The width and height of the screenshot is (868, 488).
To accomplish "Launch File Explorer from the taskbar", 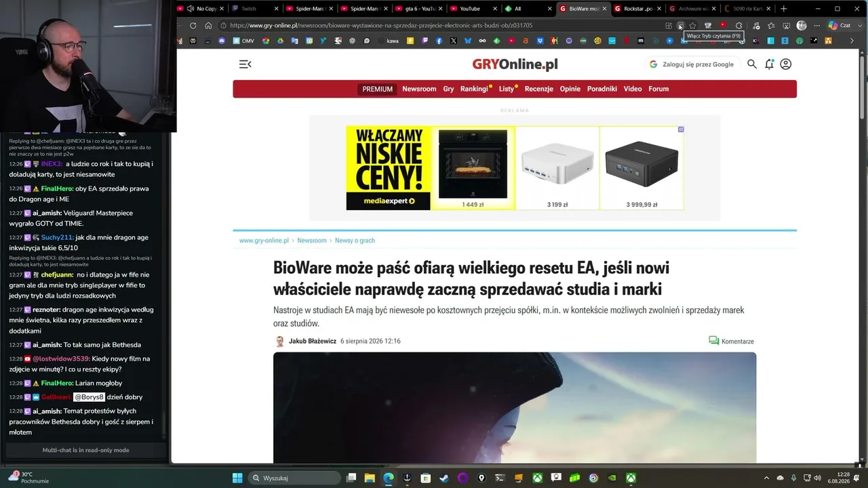I will click(x=370, y=478).
